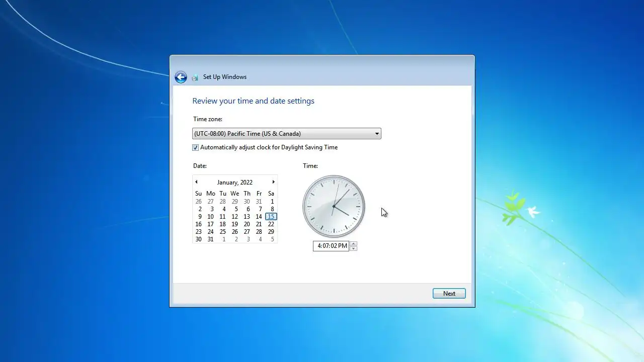This screenshot has height=362, width=644.
Task: Pick January 16 on the calendar
Action: 199,224
